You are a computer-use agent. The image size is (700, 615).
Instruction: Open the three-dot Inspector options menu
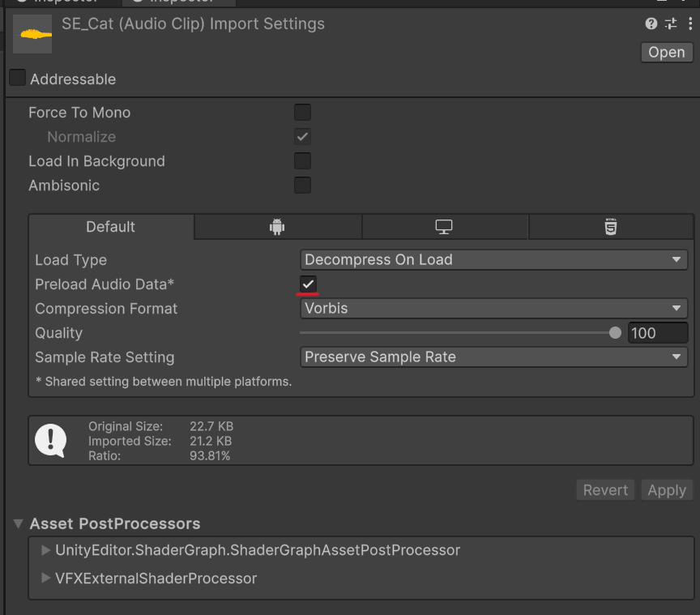coord(690,23)
